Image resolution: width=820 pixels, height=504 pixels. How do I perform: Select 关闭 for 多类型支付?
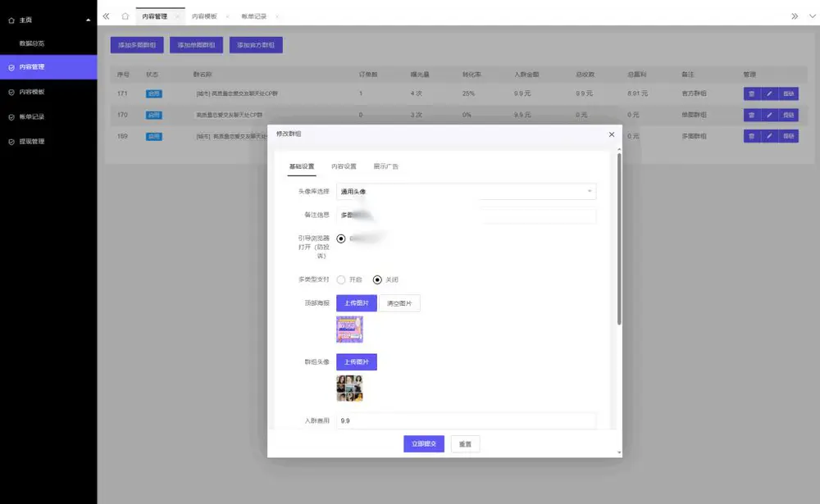377,279
